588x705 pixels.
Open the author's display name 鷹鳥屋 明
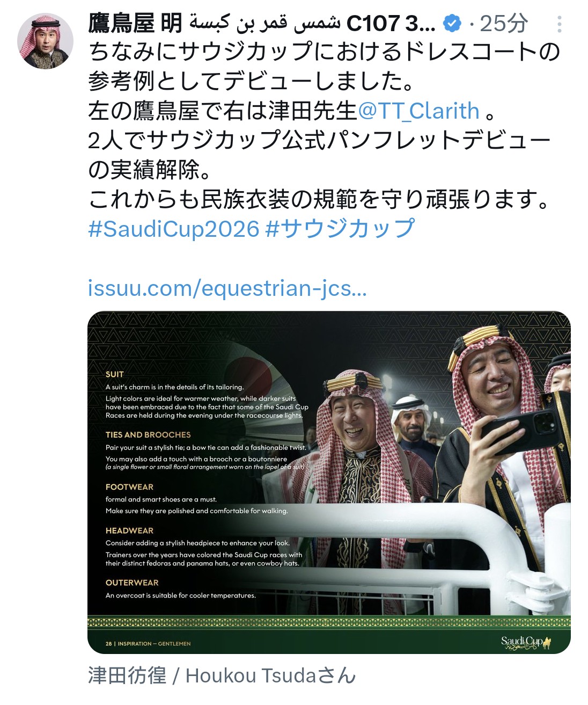pyautogui.click(x=135, y=24)
